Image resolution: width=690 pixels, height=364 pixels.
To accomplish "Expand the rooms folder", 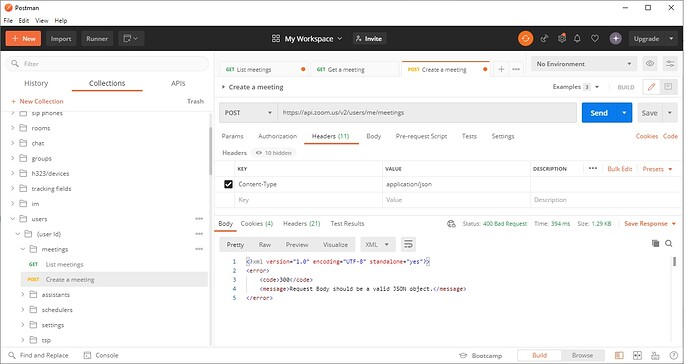I will click(13, 128).
